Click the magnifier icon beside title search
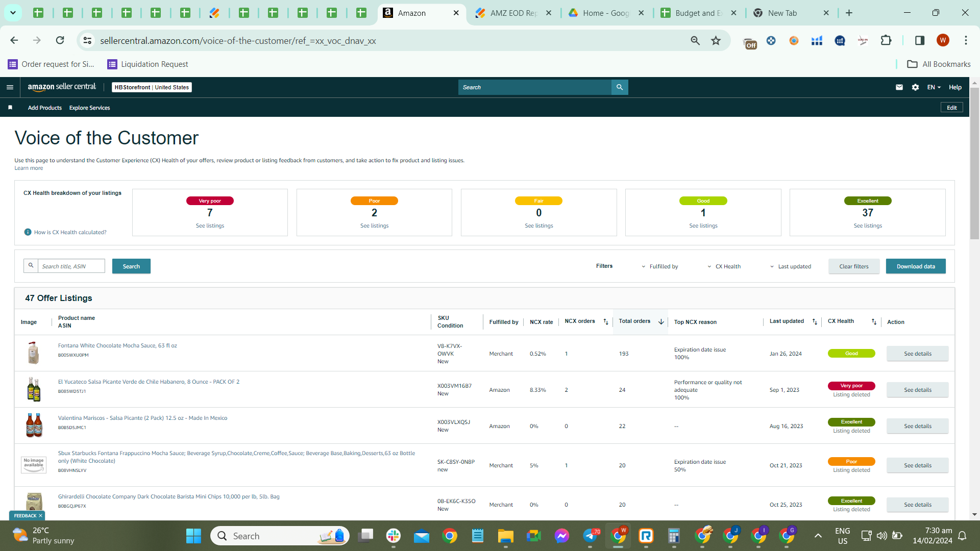The width and height of the screenshot is (980, 551). [x=31, y=266]
